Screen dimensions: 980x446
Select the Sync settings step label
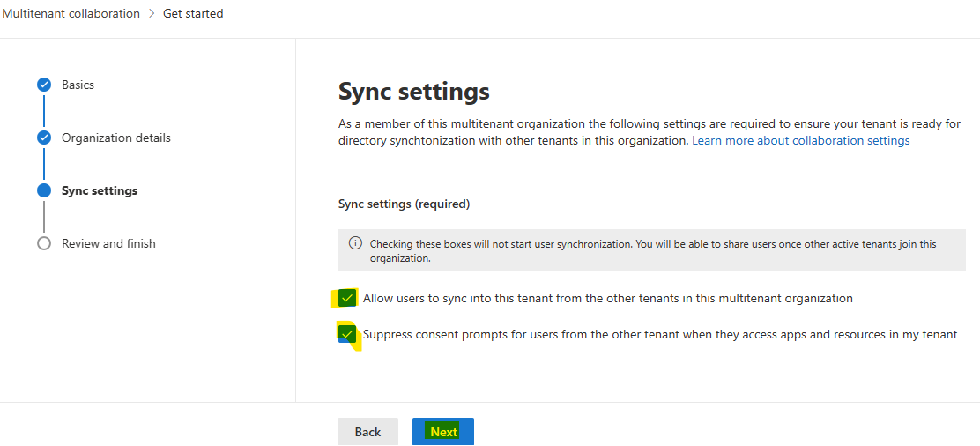tap(100, 190)
